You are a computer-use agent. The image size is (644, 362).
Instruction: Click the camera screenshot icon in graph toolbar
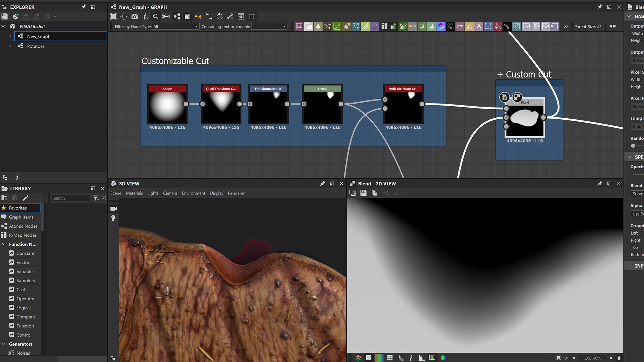[135, 16]
